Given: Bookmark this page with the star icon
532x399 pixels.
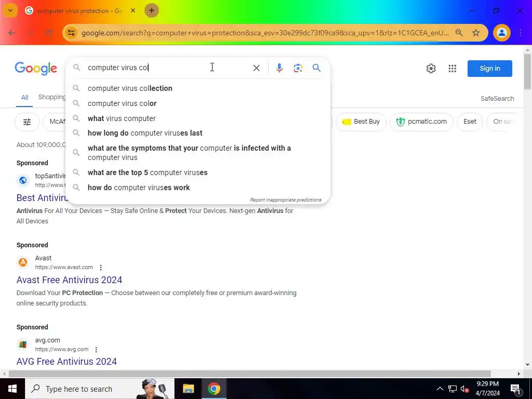Looking at the screenshot, I should [476, 33].
